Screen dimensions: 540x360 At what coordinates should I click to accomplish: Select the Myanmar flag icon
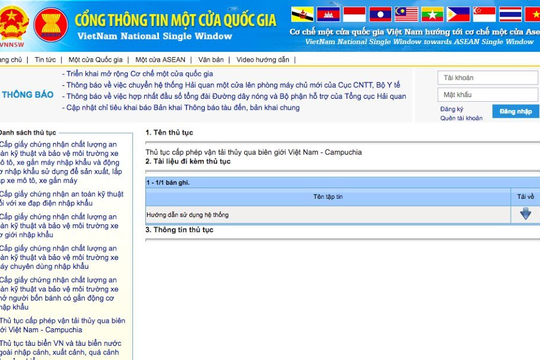432,14
